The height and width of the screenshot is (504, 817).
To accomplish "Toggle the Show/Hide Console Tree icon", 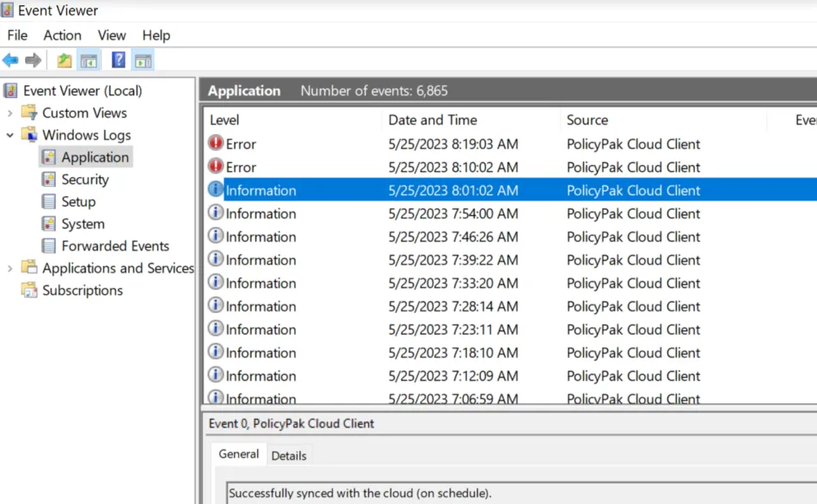I will (x=89, y=60).
